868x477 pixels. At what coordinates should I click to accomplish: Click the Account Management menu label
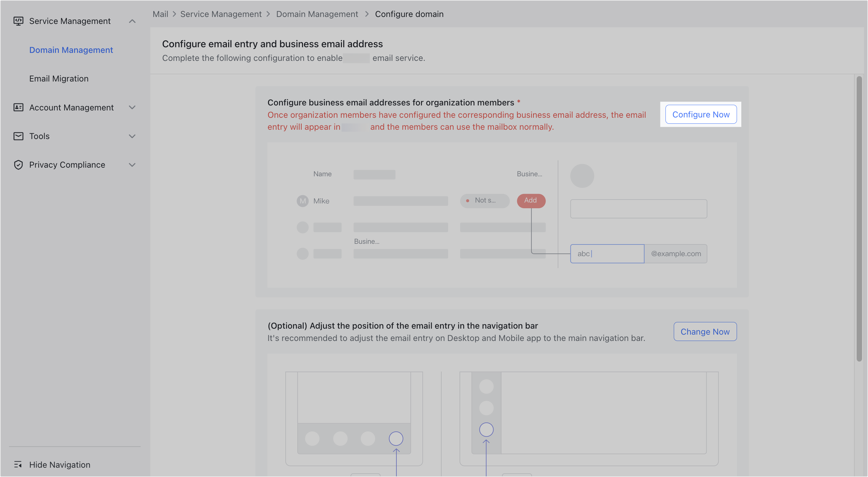pos(72,107)
